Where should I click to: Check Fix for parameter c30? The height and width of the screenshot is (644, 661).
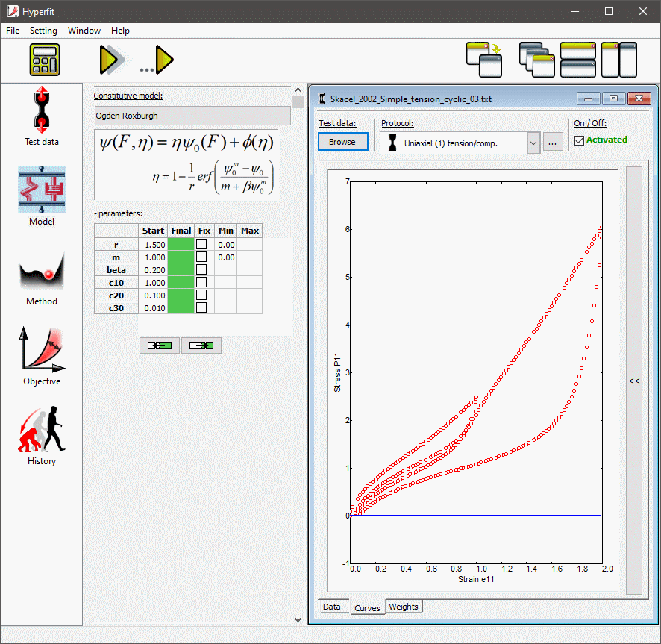[201, 307]
